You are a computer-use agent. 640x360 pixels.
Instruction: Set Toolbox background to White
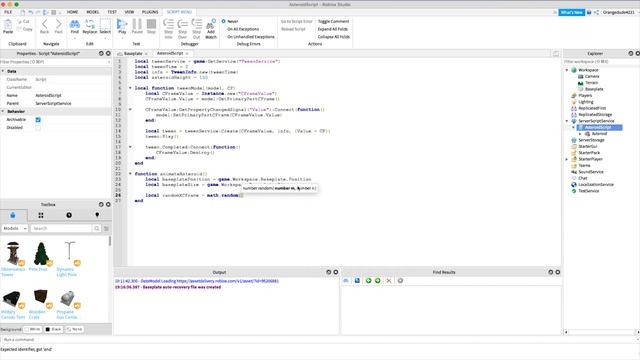tap(32, 329)
